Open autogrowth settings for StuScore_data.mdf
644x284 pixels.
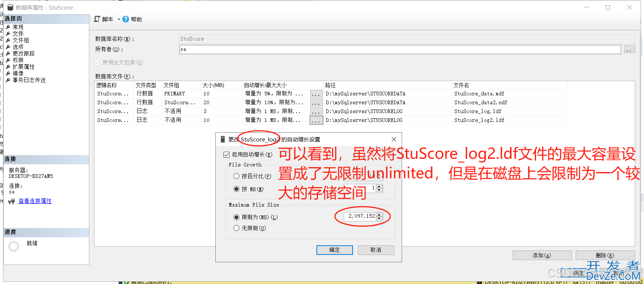click(x=316, y=94)
